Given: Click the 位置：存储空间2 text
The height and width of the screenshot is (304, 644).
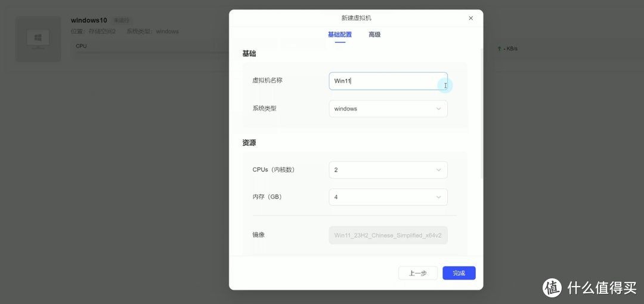Looking at the screenshot, I should tap(93, 31).
